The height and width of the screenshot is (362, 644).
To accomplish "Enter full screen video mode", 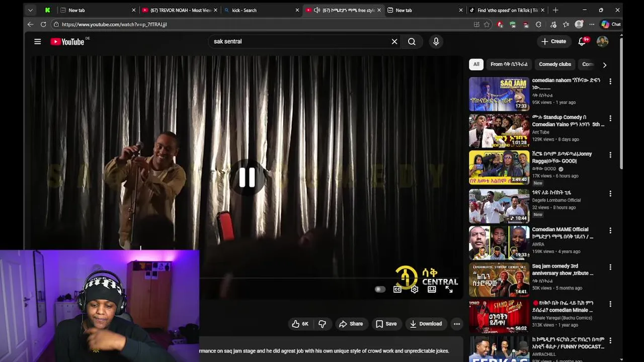I will [x=449, y=289].
